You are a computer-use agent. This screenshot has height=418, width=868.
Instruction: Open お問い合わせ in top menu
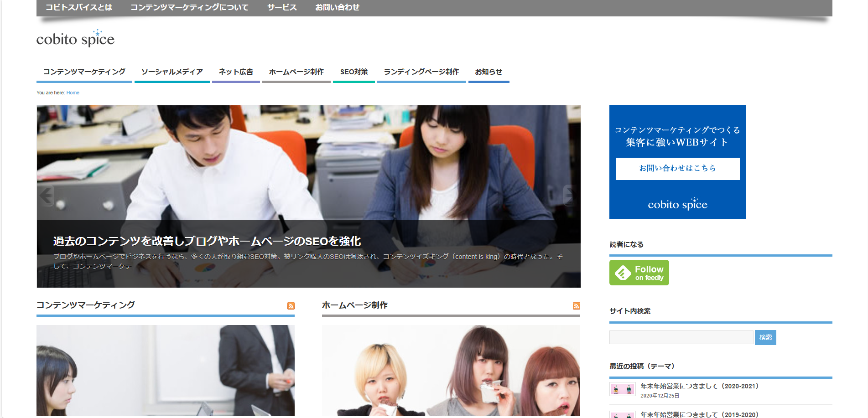pos(337,7)
